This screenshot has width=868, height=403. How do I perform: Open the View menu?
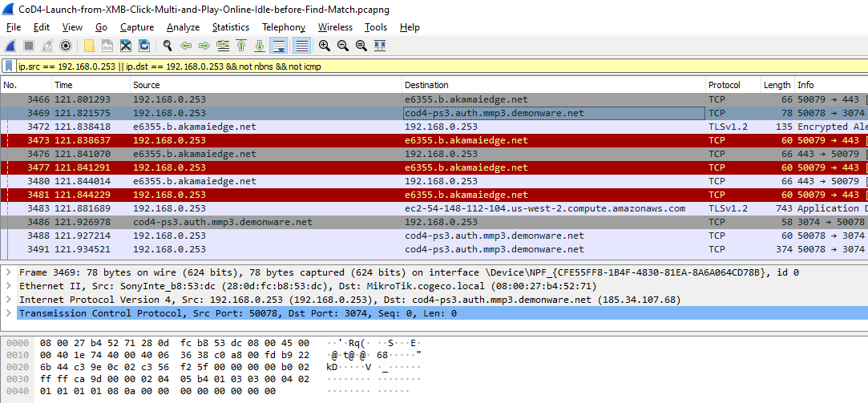72,27
